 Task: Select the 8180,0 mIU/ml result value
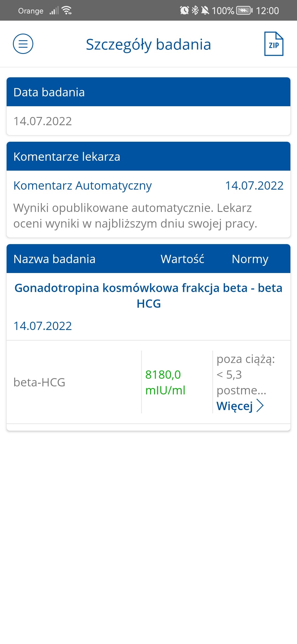165,382
